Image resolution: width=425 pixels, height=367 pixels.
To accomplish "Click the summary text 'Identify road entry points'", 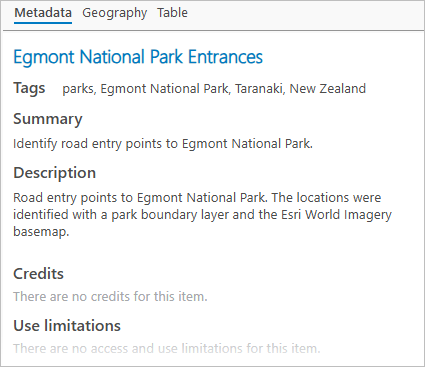I will pos(163,144).
